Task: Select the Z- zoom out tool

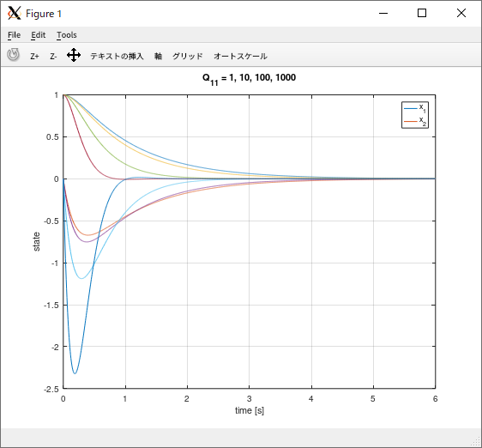Action: tap(53, 57)
